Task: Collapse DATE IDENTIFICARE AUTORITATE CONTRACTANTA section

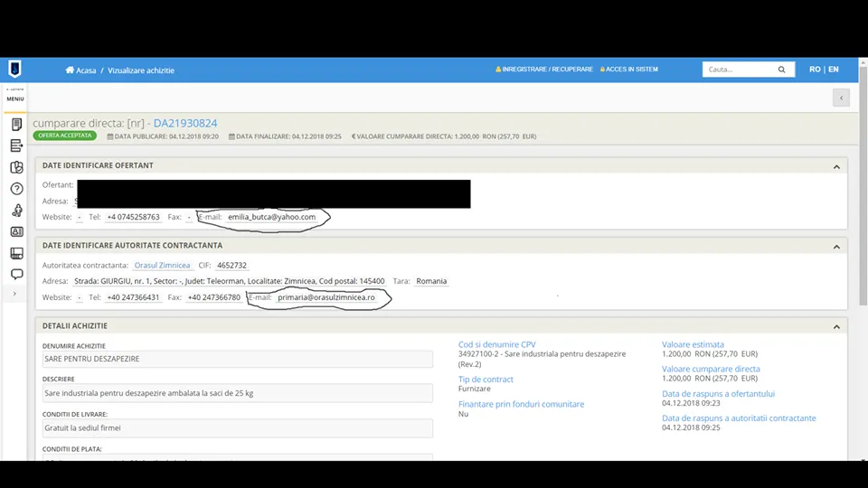Action: tap(836, 247)
